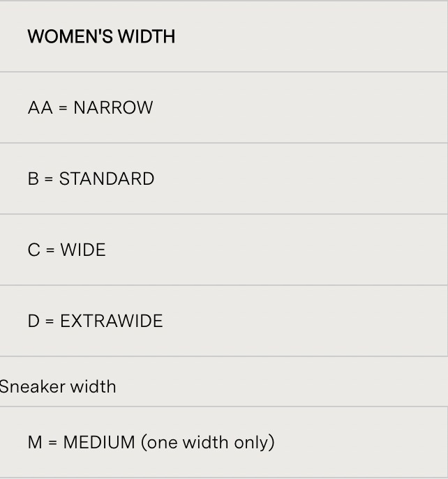The height and width of the screenshot is (479, 448).
Task: Click the letter C width code
Action: (34, 250)
